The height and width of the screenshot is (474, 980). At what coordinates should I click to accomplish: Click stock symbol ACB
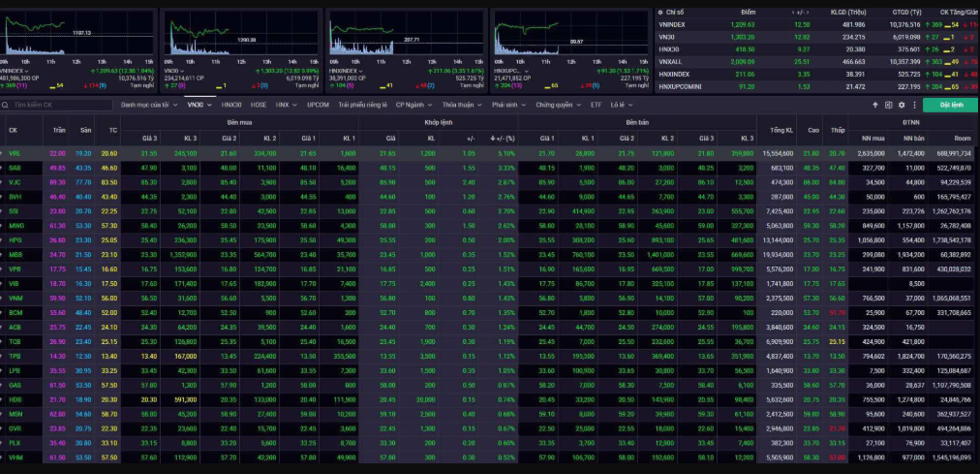15,327
